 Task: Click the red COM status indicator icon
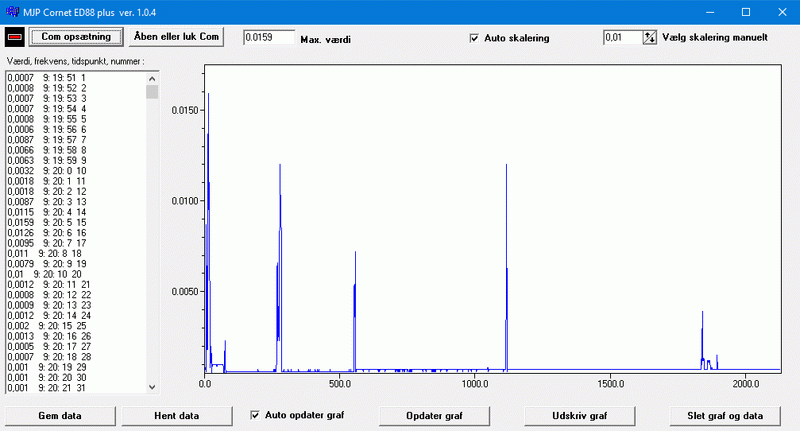pyautogui.click(x=15, y=37)
